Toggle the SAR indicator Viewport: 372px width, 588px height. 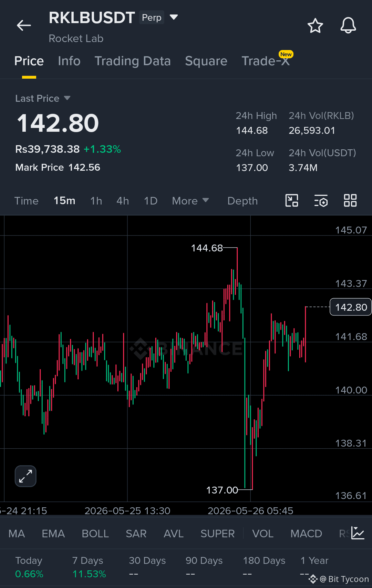(x=136, y=534)
